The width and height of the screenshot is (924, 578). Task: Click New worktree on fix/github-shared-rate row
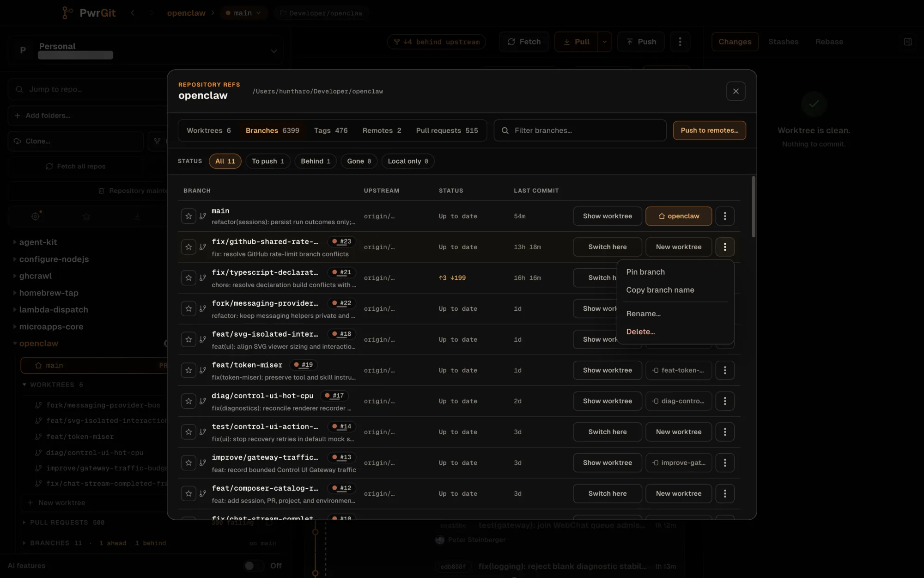(x=679, y=247)
